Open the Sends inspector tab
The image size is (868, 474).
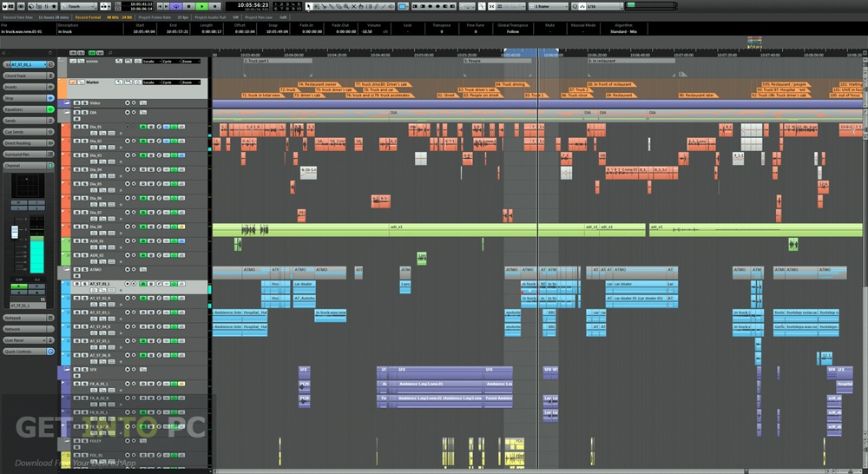click(28, 120)
